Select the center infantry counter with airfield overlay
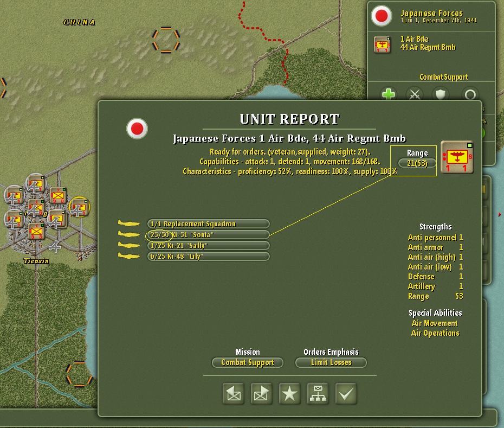The height and width of the screenshot is (428, 504). (36, 208)
